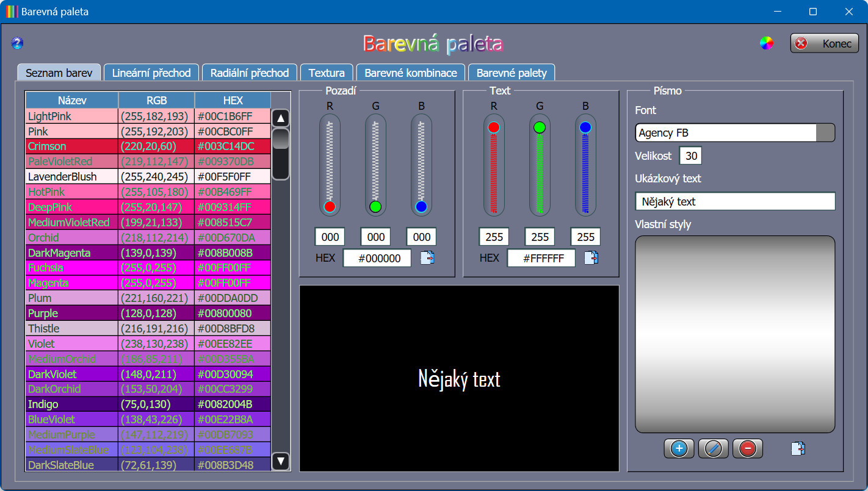The width and height of the screenshot is (868, 491).
Task: Click the Pozadí green slider knob
Action: coord(375,207)
